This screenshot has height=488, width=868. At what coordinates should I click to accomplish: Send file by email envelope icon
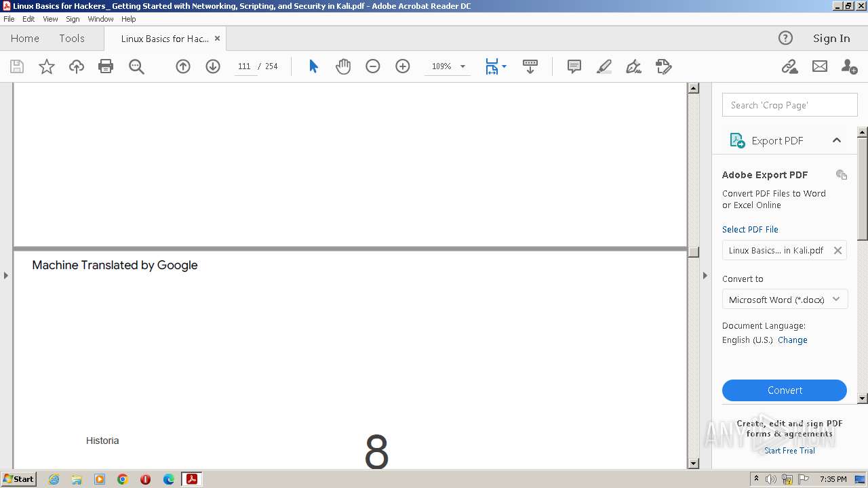click(x=820, y=66)
